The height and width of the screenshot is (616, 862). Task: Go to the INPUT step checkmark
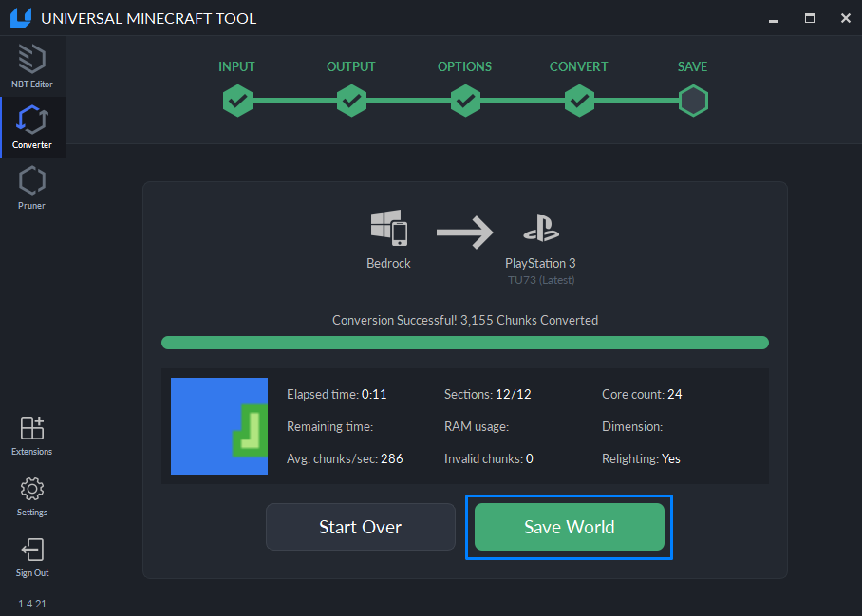point(237,101)
